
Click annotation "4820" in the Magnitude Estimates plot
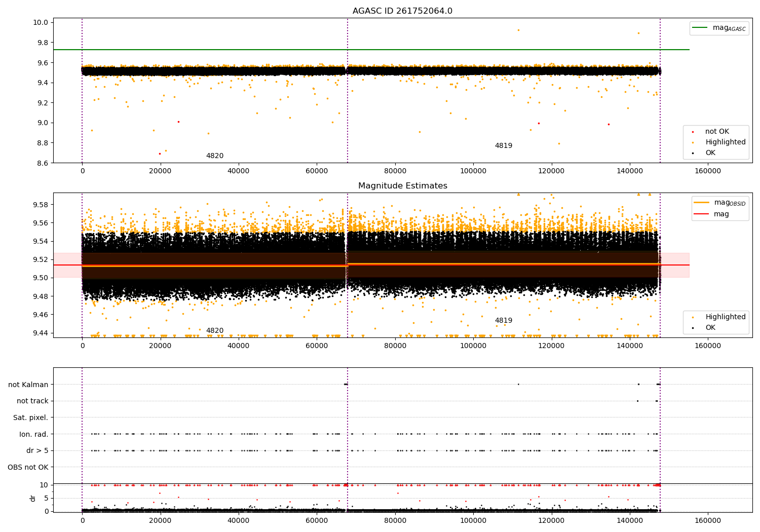pos(214,331)
